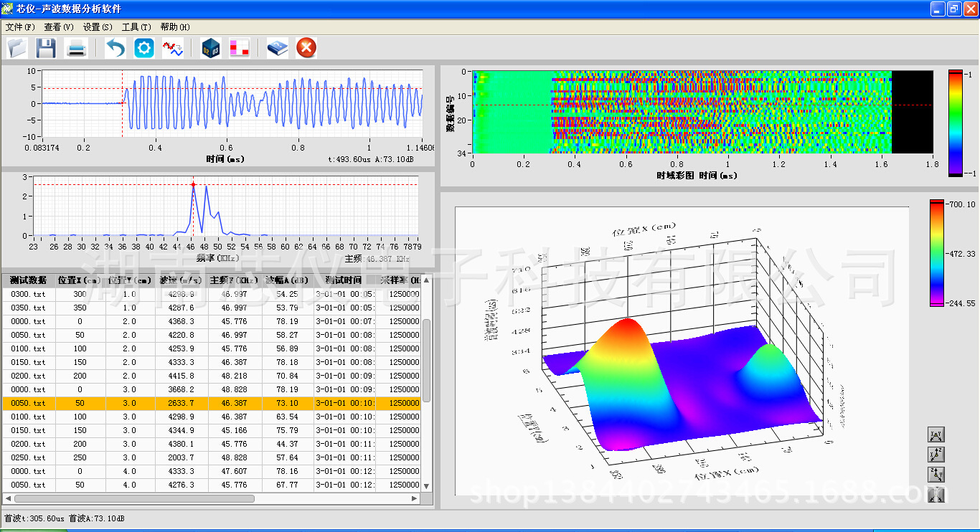Switch 3D plot to ZY plane view
Viewport: 980px width, 532px height.
click(936, 474)
